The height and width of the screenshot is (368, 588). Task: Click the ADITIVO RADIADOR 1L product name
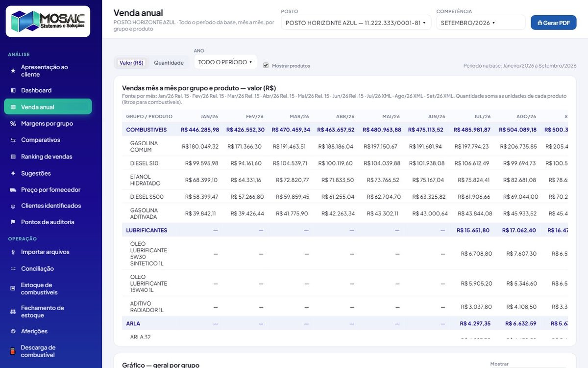(x=147, y=307)
